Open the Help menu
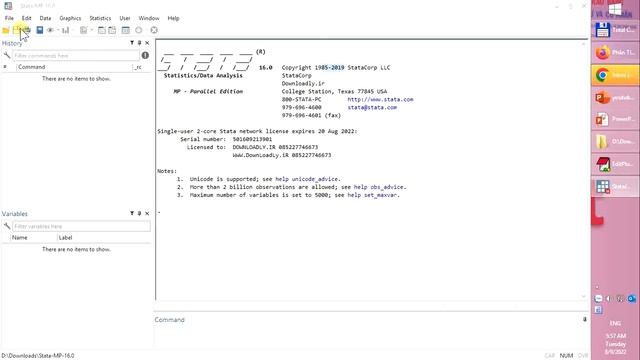Viewport: 640px width, 360px height. [173, 18]
